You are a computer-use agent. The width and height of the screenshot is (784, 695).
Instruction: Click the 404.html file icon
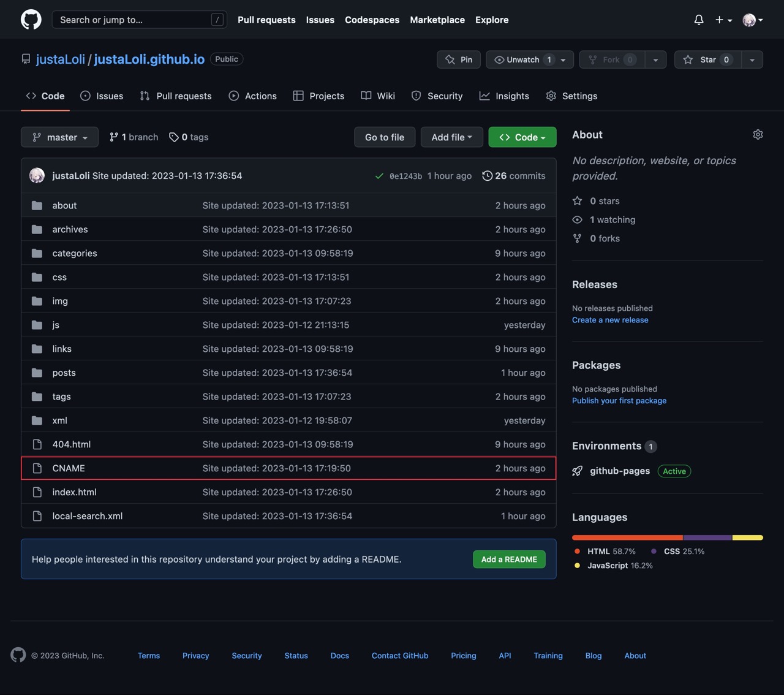(x=37, y=444)
